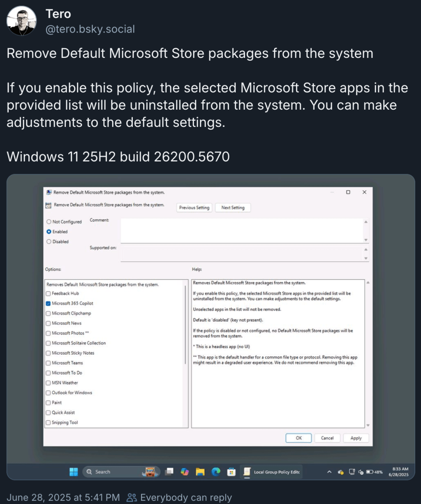The width and height of the screenshot is (421, 504).
Task: Open File Explorer from the taskbar
Action: coord(200,472)
